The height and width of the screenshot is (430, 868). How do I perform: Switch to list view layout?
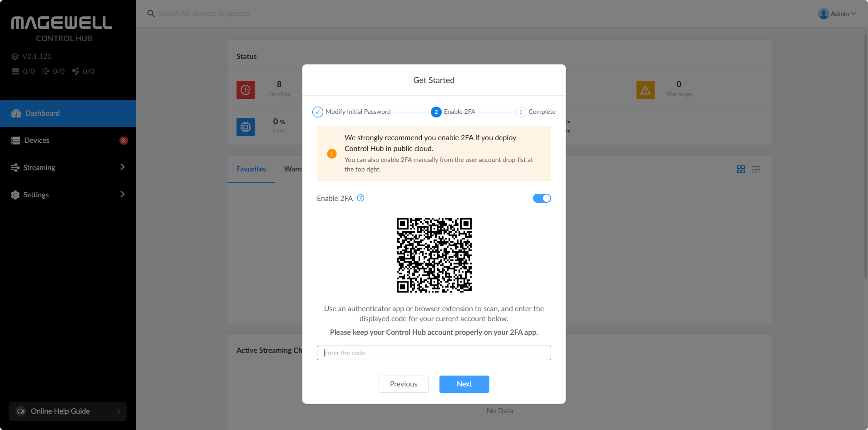pyautogui.click(x=756, y=169)
